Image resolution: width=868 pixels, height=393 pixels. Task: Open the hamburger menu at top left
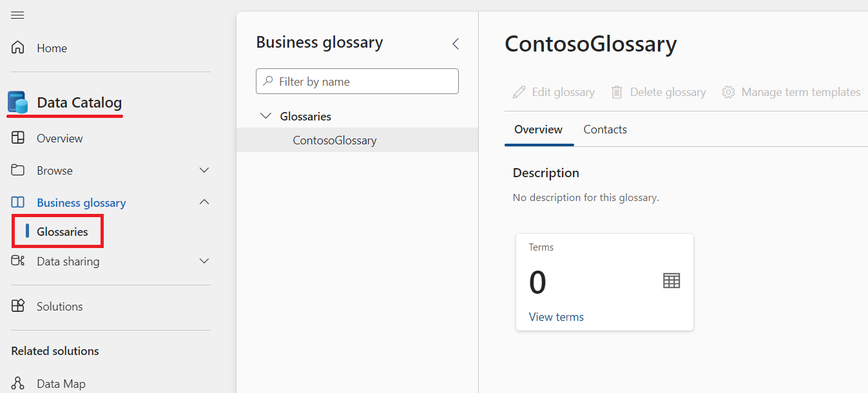point(17,14)
